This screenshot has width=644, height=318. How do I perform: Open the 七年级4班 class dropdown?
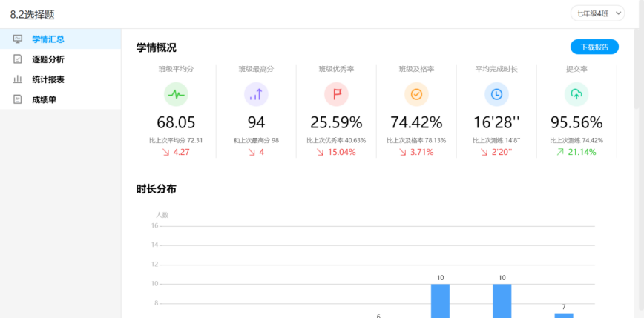point(597,13)
